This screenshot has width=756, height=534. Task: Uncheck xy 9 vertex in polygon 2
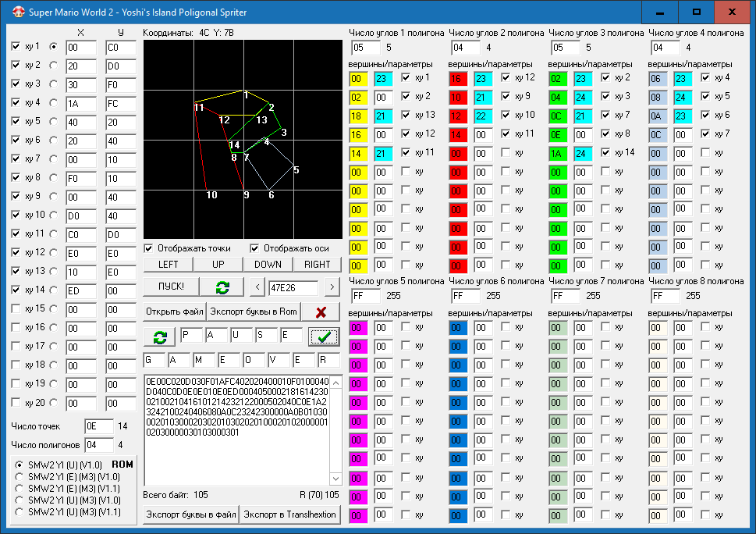pyautogui.click(x=506, y=96)
